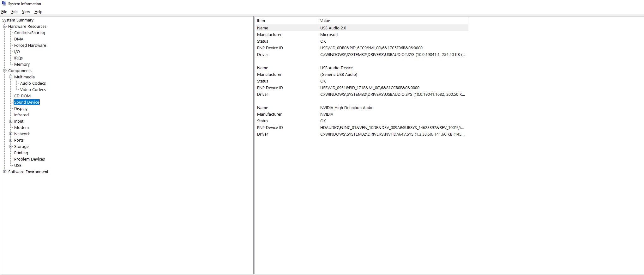The width and height of the screenshot is (644, 275).
Task: Click the HDAUDIO PNP Device ID value
Action: [x=392, y=128]
